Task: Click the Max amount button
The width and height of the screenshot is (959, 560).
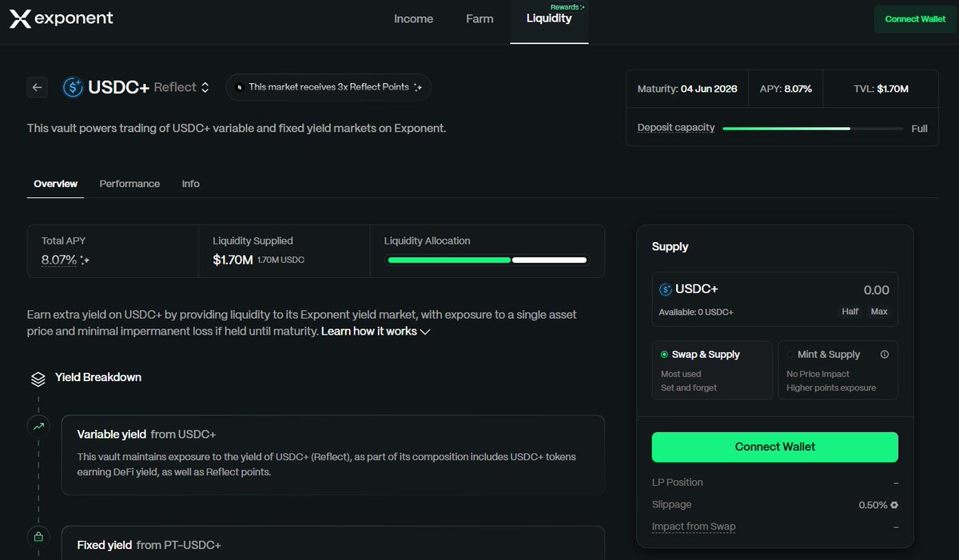Action: [879, 312]
